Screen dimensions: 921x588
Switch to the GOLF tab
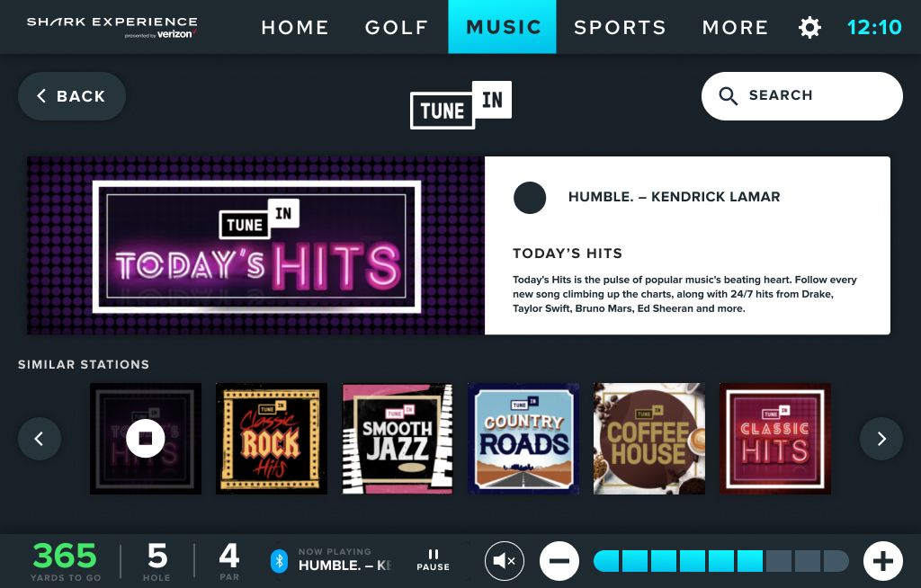click(x=397, y=27)
